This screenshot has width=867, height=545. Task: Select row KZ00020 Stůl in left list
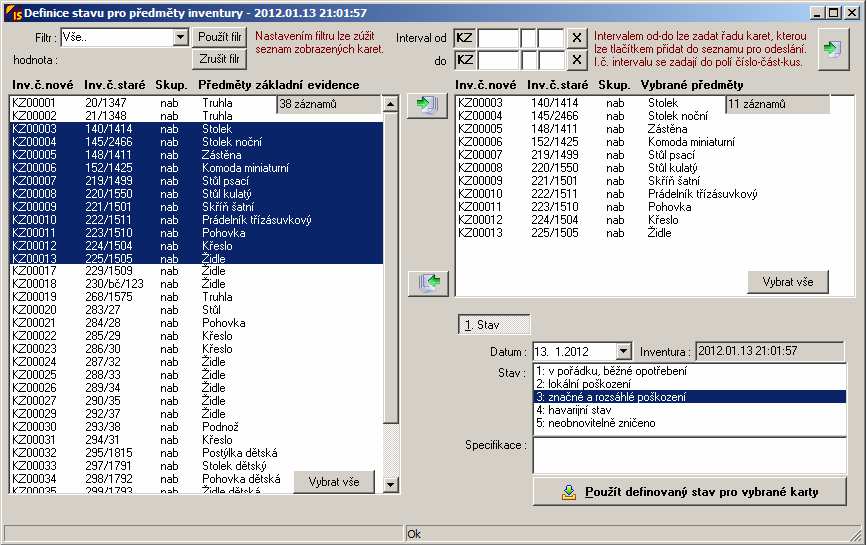[196, 310]
